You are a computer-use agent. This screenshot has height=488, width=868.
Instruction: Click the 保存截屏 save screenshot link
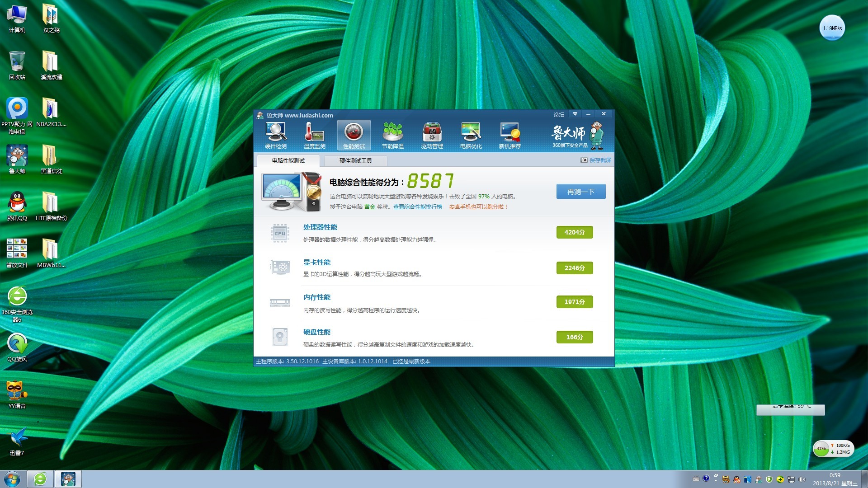coord(599,160)
